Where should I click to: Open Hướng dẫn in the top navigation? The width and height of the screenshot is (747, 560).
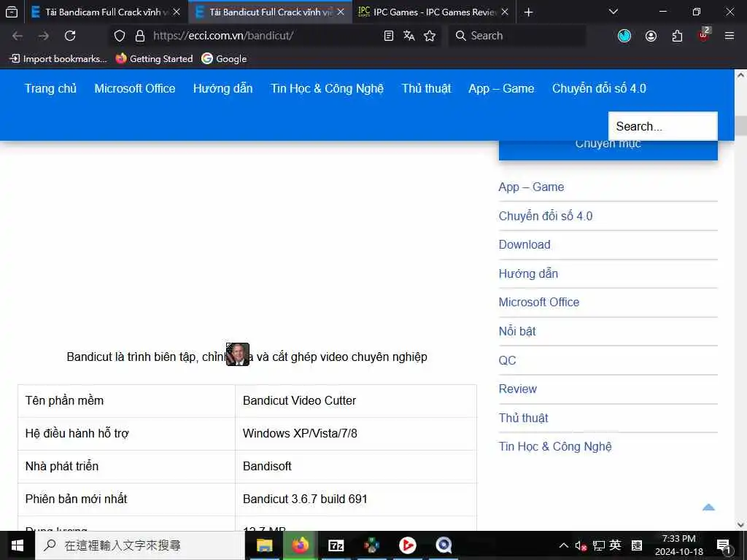pyautogui.click(x=223, y=88)
